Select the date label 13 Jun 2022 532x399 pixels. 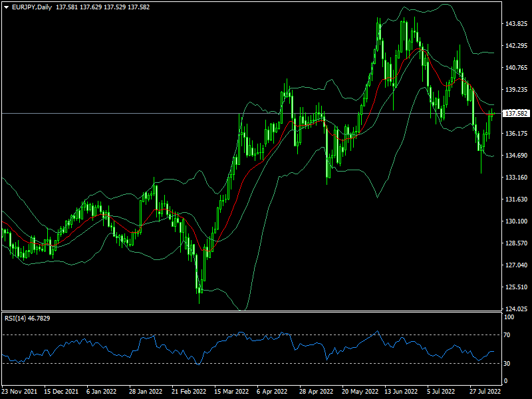tap(401, 391)
